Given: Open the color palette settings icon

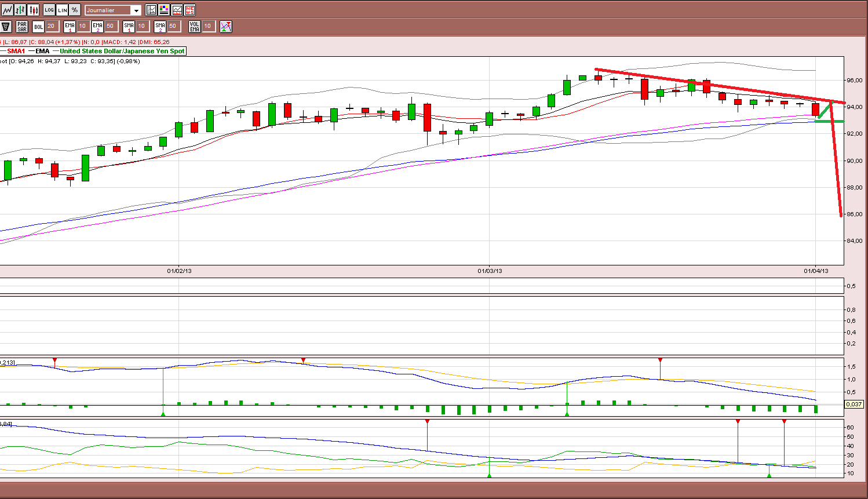Looking at the screenshot, I should point(164,10).
